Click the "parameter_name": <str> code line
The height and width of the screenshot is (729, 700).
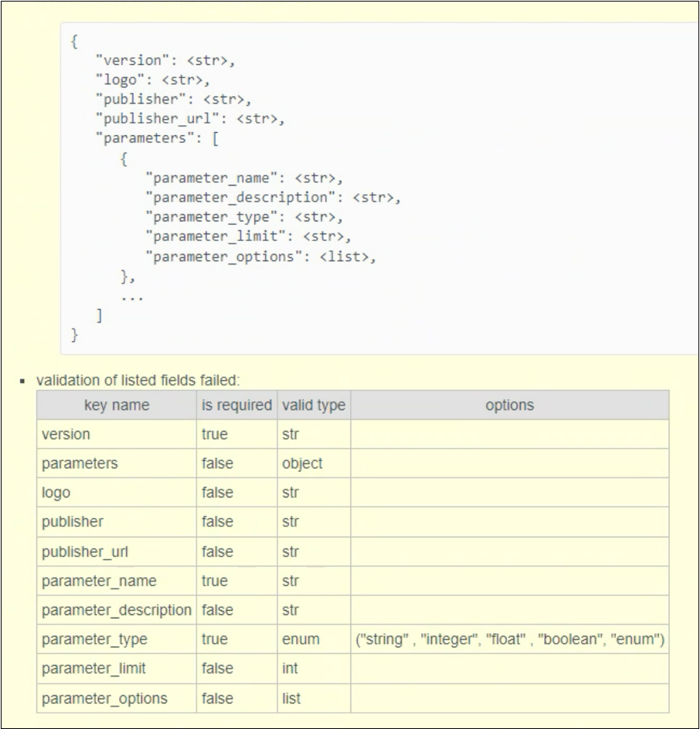pyautogui.click(x=244, y=178)
